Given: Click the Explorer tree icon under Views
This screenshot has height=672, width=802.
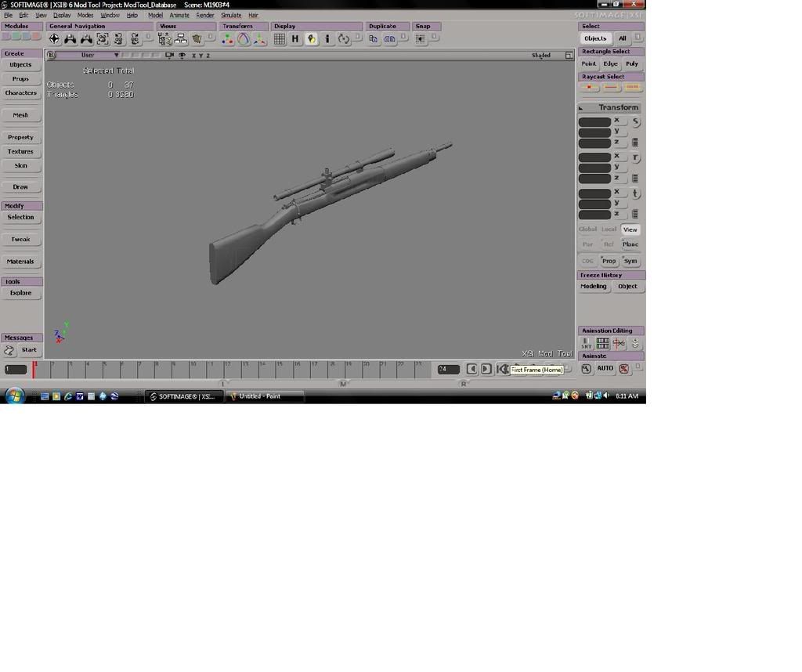Looking at the screenshot, I should pos(164,39).
